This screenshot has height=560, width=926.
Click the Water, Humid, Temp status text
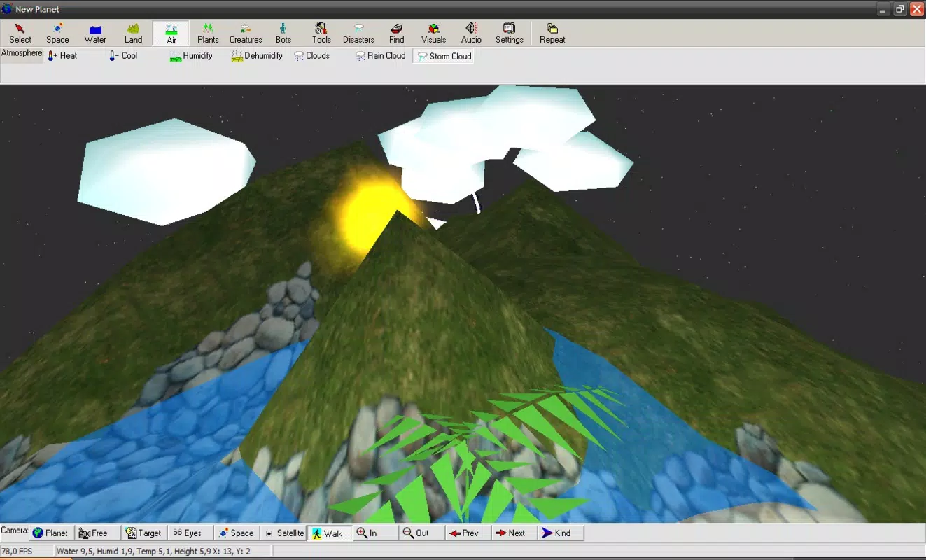coord(153,552)
